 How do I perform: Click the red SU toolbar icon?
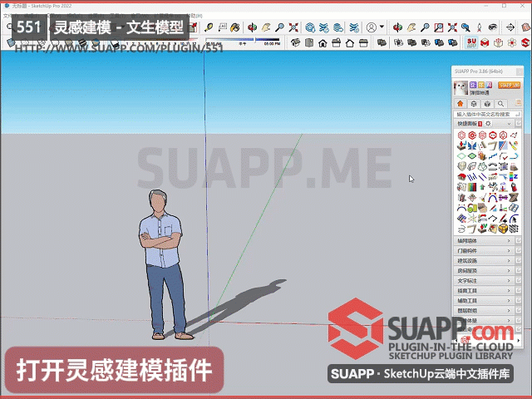coord(470,42)
